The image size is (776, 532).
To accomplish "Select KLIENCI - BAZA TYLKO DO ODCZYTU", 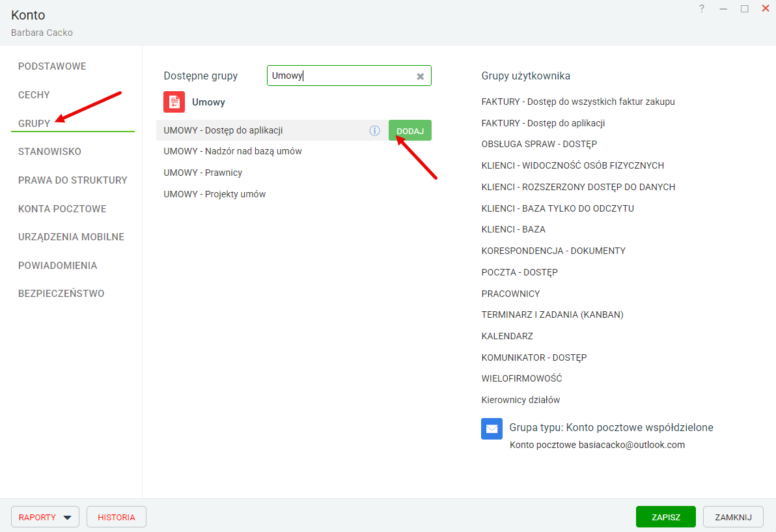I will point(557,208).
